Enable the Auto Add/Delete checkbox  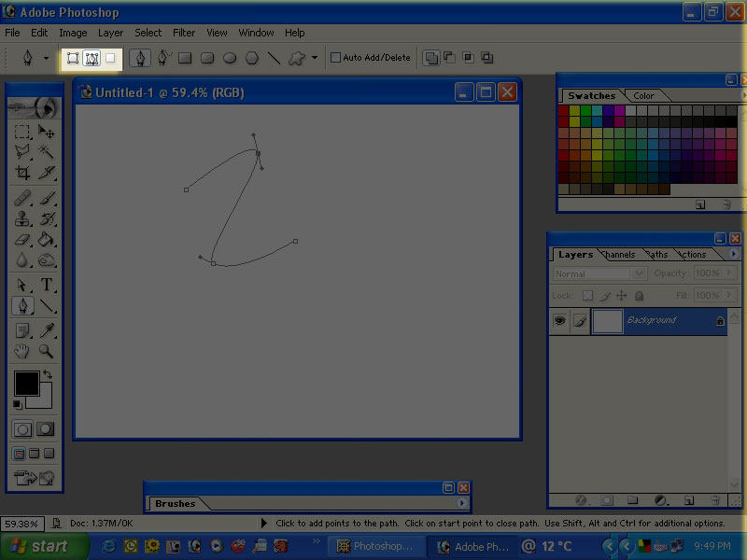(x=336, y=58)
